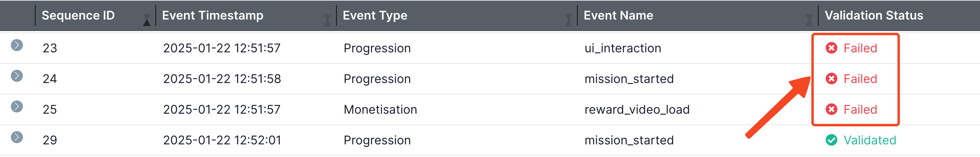Open the ui_interaction event name
Image resolution: width=980 pixels, height=157 pixels.
[x=623, y=48]
